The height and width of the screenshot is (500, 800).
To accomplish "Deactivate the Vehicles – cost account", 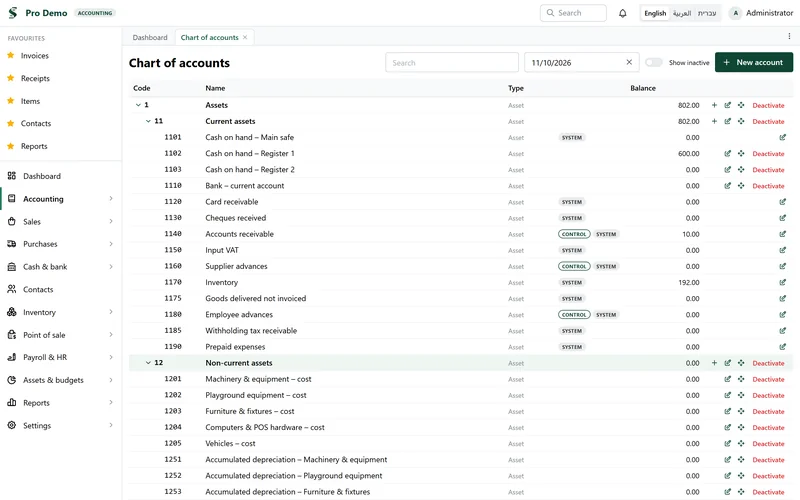I will point(768,444).
